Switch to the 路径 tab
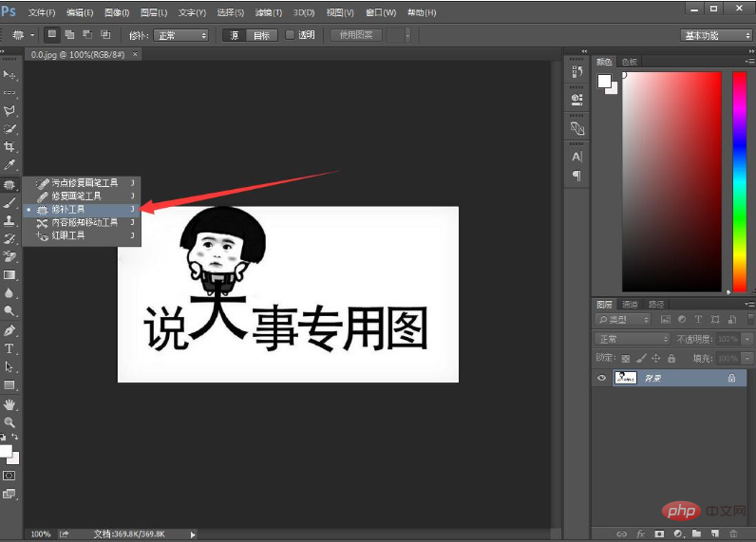 (656, 305)
